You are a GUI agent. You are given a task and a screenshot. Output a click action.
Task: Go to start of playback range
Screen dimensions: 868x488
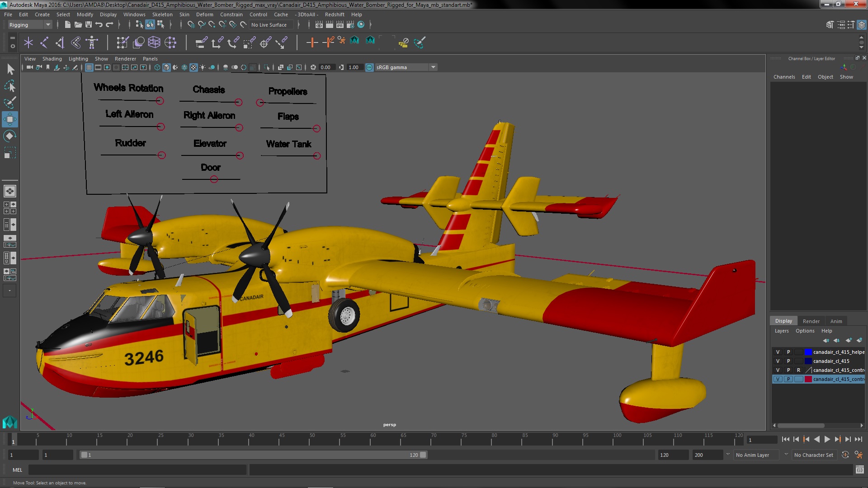(785, 439)
